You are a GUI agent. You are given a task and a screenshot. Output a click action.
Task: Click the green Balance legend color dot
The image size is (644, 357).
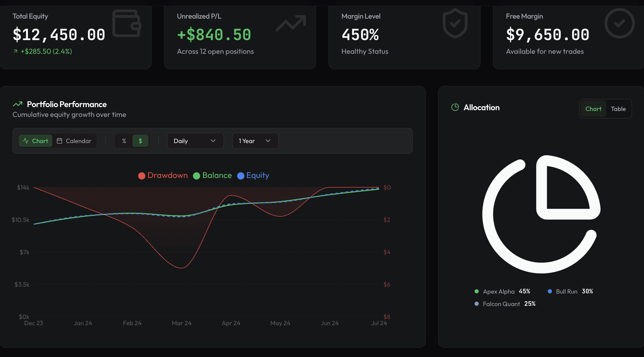197,176
